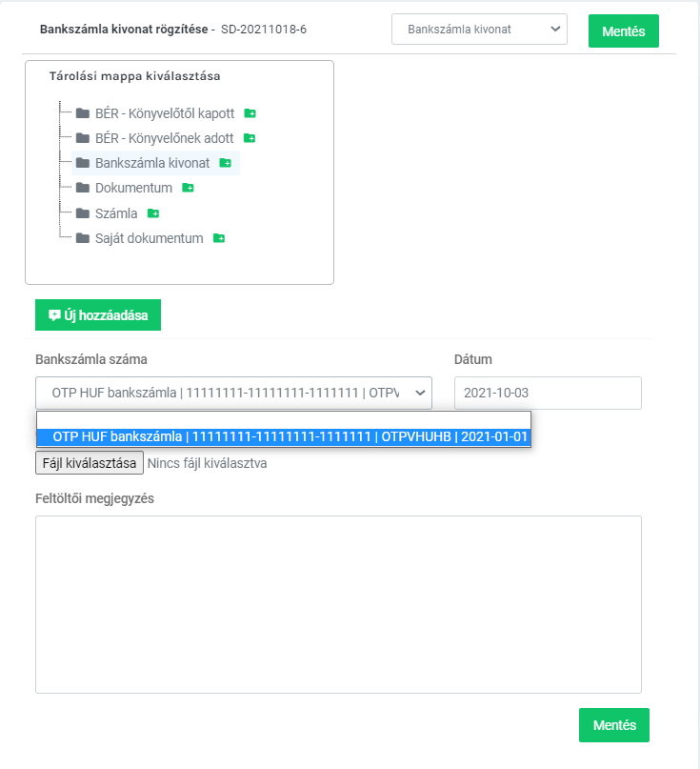The image size is (700, 769).
Task: Add subfolder to BÉR - Könyvelőnek adott
Action: pyautogui.click(x=250, y=138)
